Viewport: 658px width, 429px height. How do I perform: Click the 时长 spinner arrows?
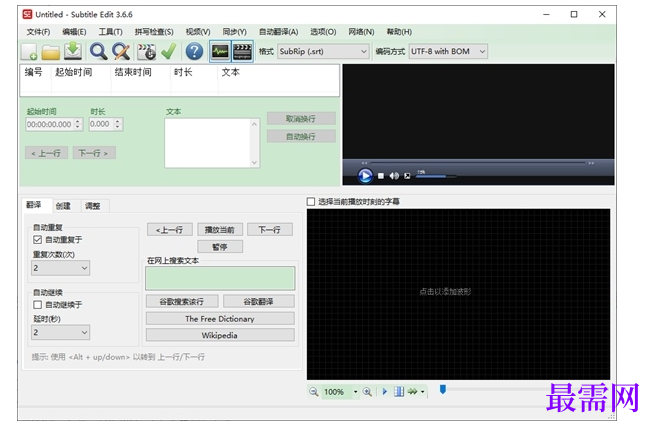click(x=118, y=124)
